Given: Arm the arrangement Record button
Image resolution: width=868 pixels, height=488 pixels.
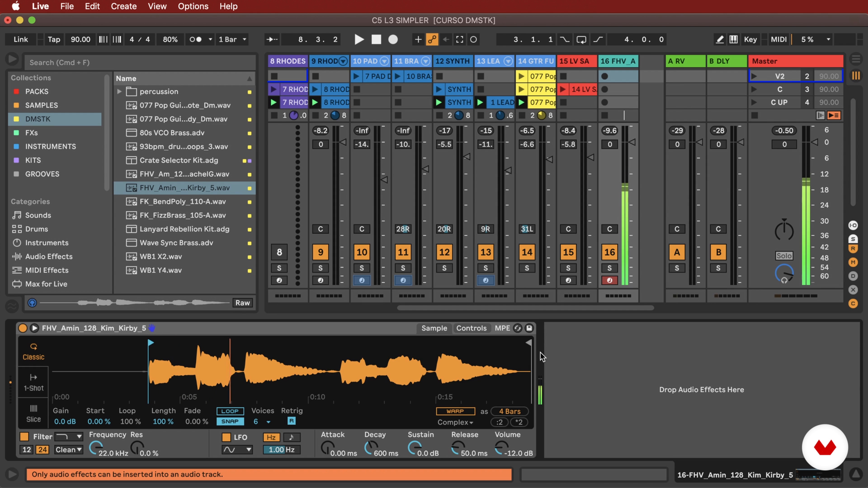Looking at the screenshot, I should coord(393,39).
